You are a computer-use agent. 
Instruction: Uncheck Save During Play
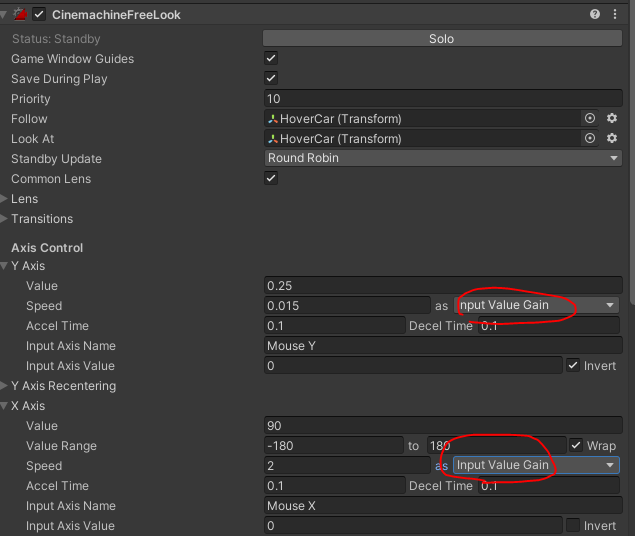pyautogui.click(x=271, y=78)
